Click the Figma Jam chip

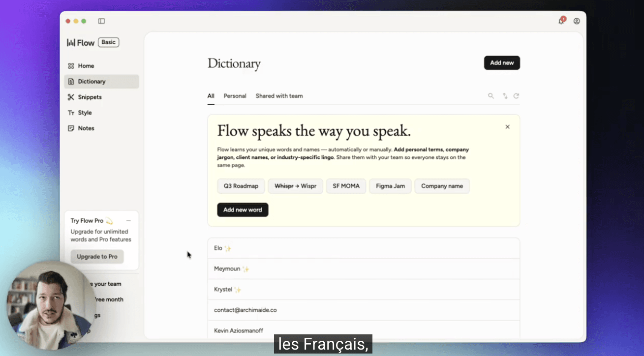tap(390, 186)
